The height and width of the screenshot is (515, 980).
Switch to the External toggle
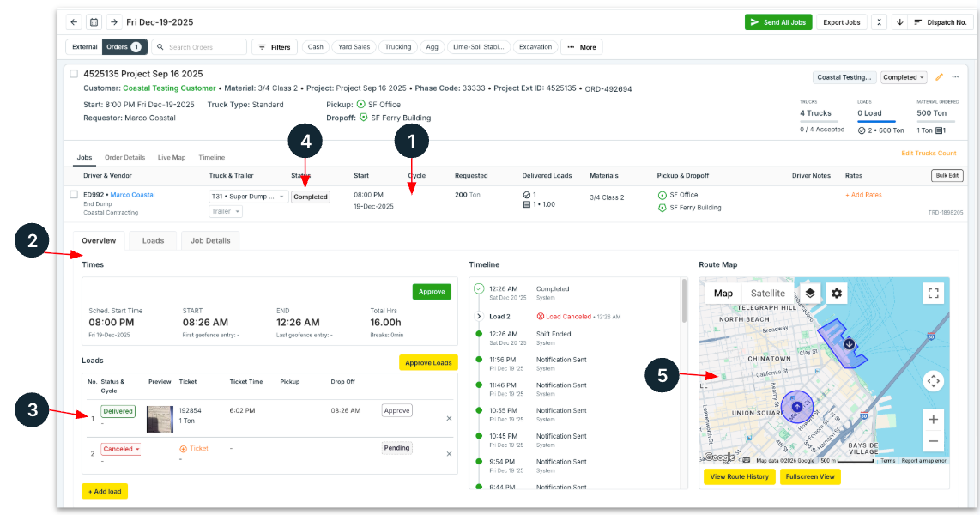click(x=84, y=47)
